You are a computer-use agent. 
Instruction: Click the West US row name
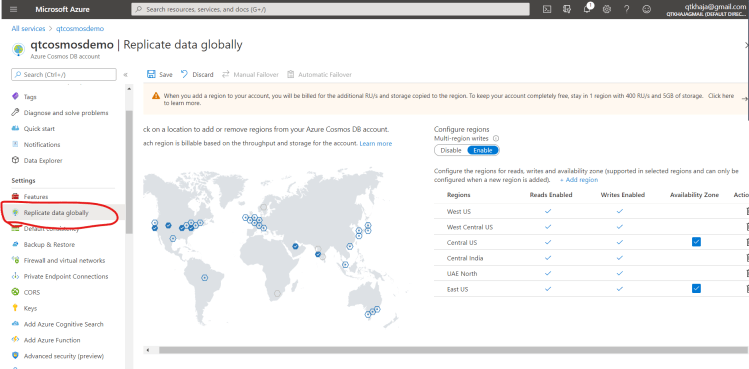click(459, 211)
